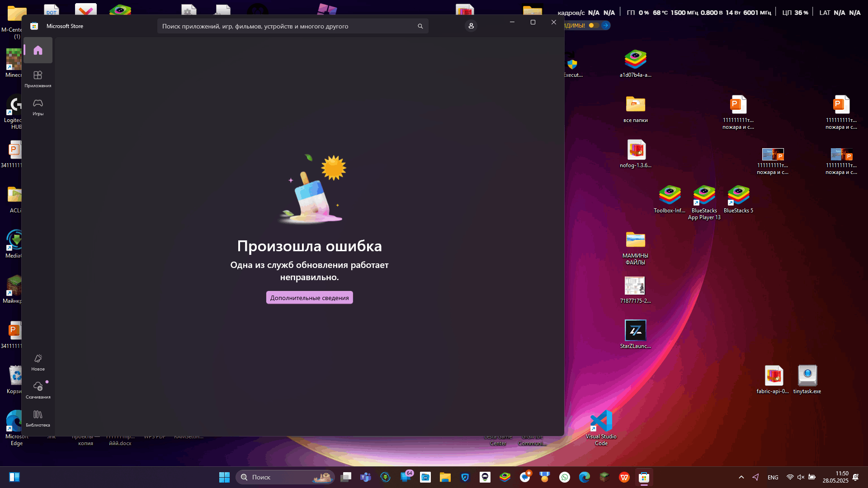
Task: Open Библиотека library in sidebar
Action: [38, 418]
